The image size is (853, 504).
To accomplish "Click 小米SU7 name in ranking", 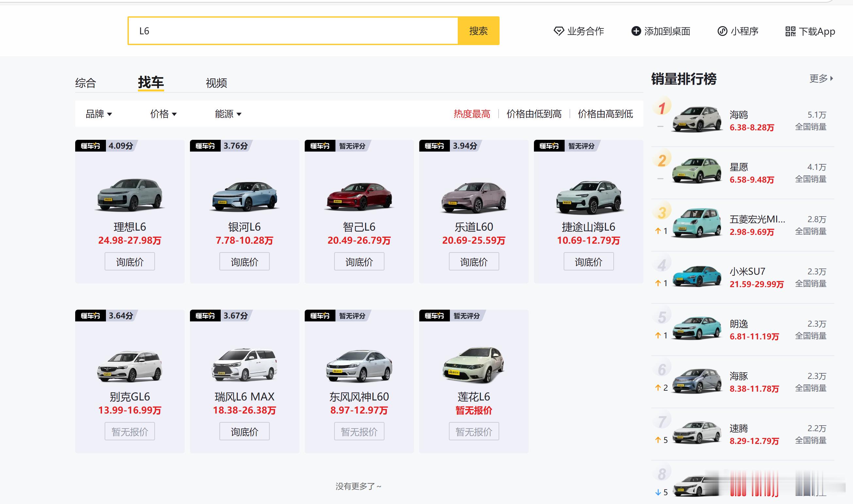I will coord(747,271).
